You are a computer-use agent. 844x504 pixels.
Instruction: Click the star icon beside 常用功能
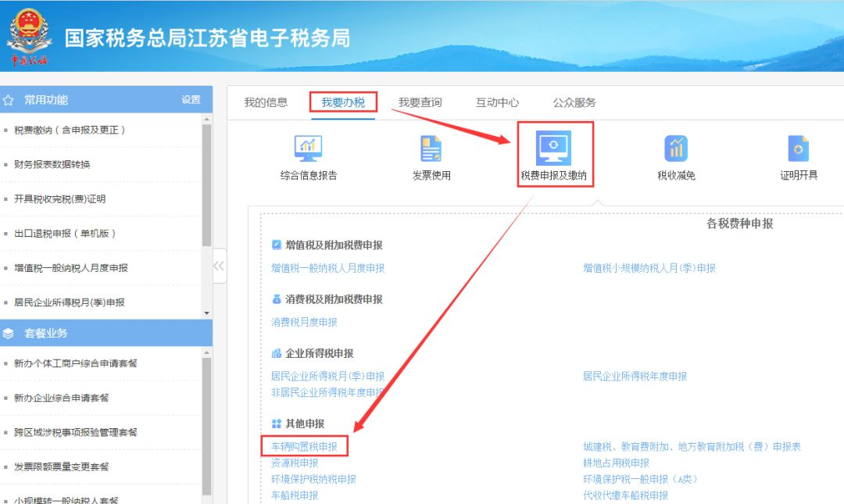(8, 100)
